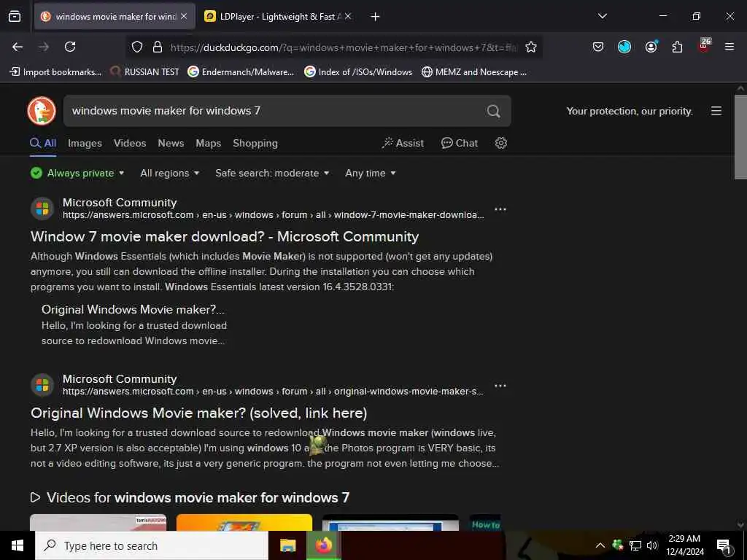This screenshot has height=560, width=747.
Task: Open Endermanch/Malware bookmark
Action: pyautogui.click(x=241, y=72)
